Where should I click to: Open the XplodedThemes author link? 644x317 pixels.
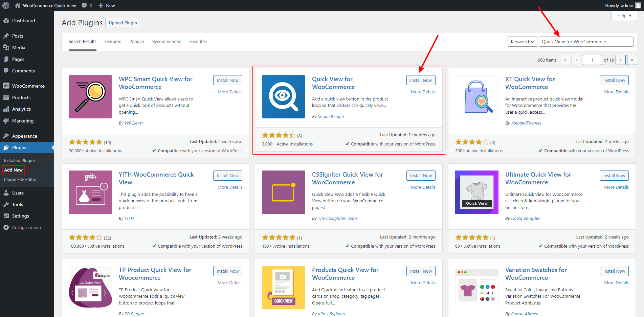[x=526, y=123]
